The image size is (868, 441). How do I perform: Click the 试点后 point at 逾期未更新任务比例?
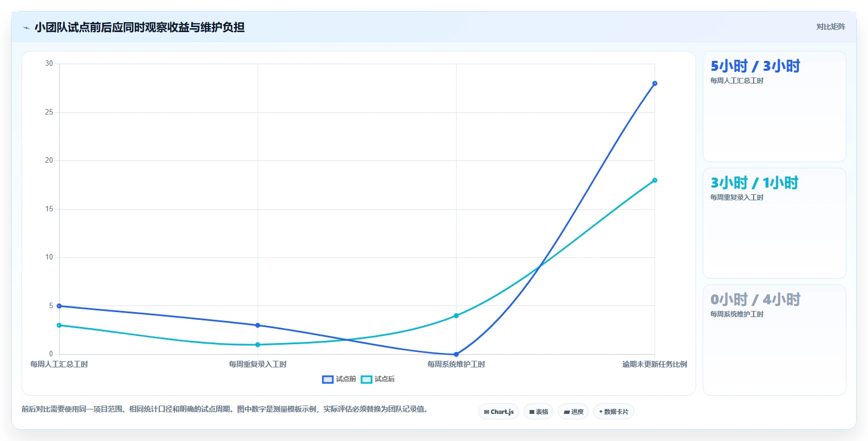(x=655, y=180)
